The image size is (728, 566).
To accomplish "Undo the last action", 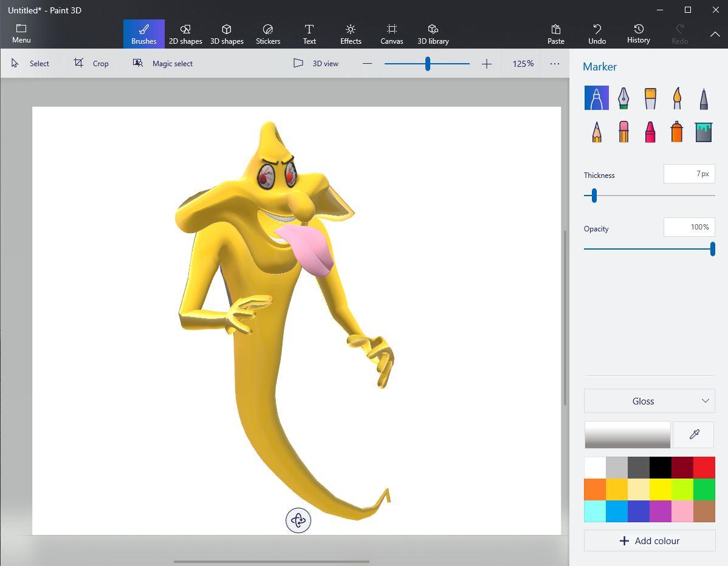I will click(x=597, y=35).
